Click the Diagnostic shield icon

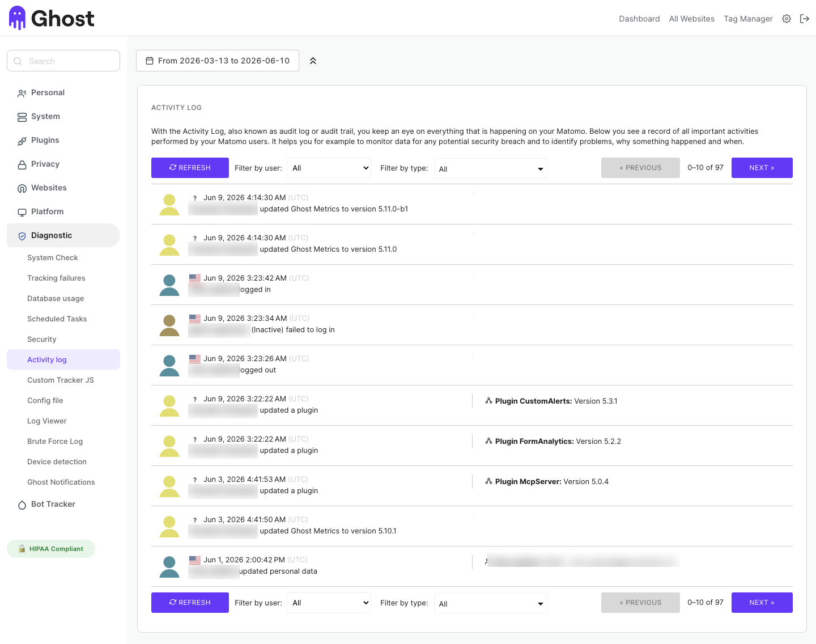pos(22,236)
